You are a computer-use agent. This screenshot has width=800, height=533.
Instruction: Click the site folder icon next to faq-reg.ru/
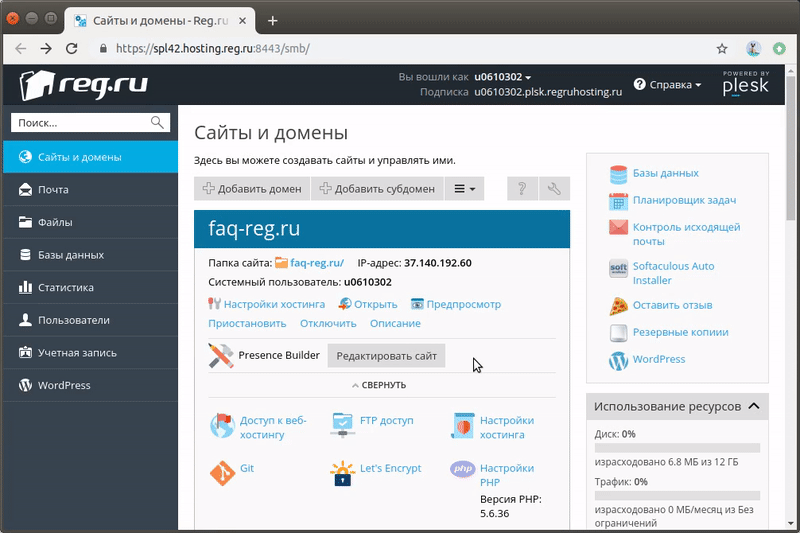tap(281, 263)
